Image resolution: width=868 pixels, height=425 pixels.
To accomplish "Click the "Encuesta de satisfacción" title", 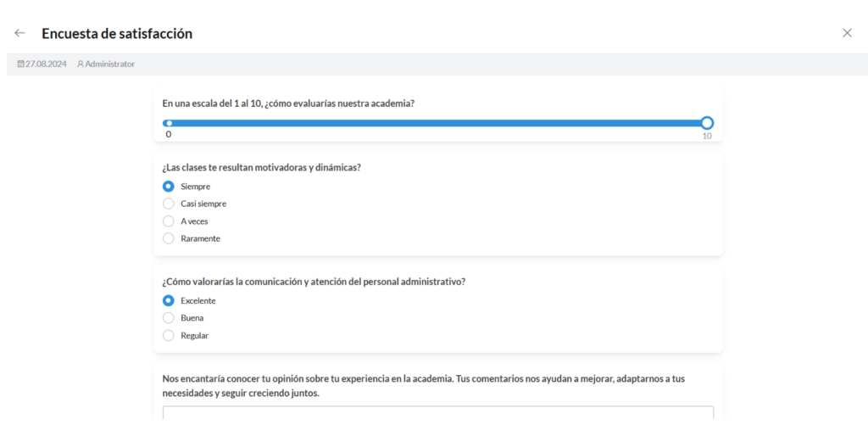I will [x=117, y=34].
